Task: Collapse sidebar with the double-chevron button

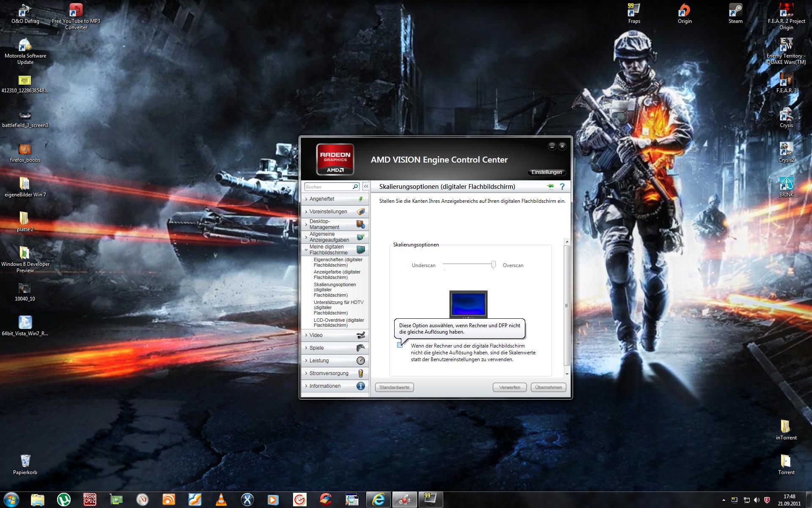Action: (x=366, y=186)
